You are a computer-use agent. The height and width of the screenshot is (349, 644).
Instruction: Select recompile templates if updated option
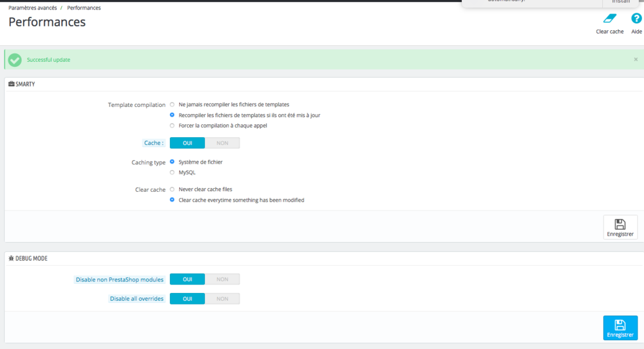coord(172,115)
